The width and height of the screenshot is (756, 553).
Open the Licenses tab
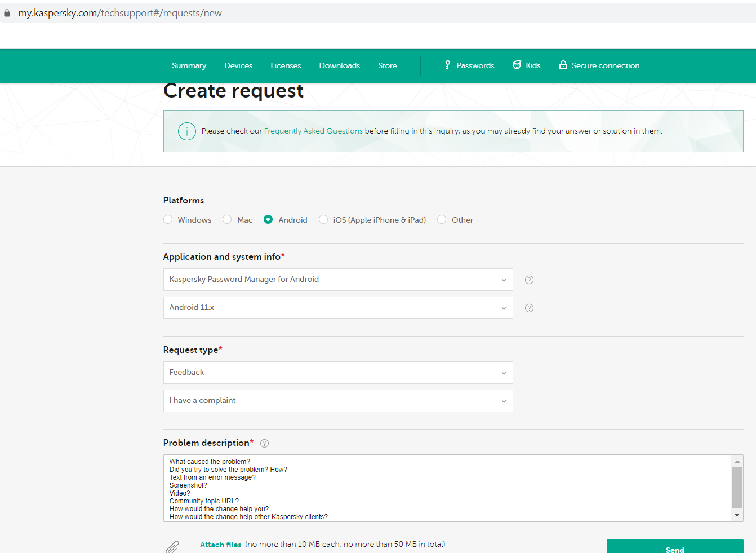point(286,65)
